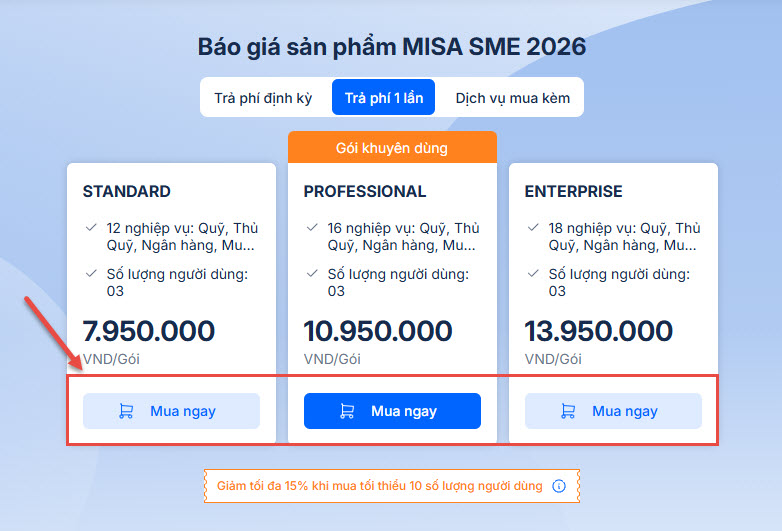Click checkmark beside Standard's Số lượng người dùng

92,273
